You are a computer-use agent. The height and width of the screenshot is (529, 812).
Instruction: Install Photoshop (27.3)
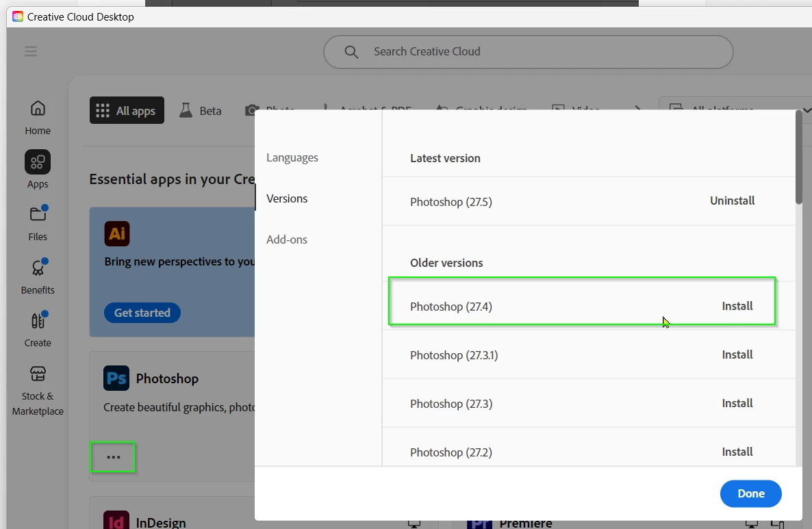737,403
